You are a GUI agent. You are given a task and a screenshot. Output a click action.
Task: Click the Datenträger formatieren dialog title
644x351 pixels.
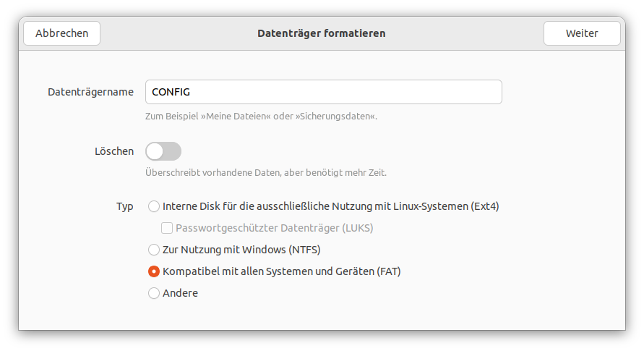point(322,33)
